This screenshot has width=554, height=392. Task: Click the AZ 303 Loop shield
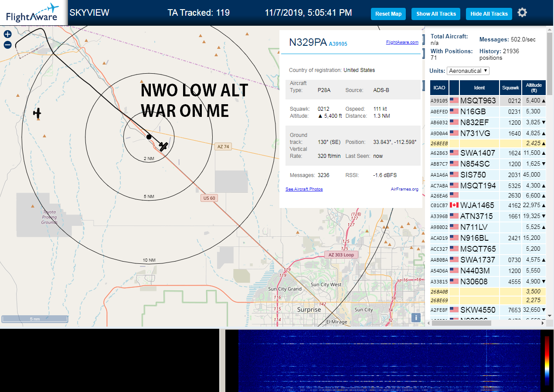341,255
